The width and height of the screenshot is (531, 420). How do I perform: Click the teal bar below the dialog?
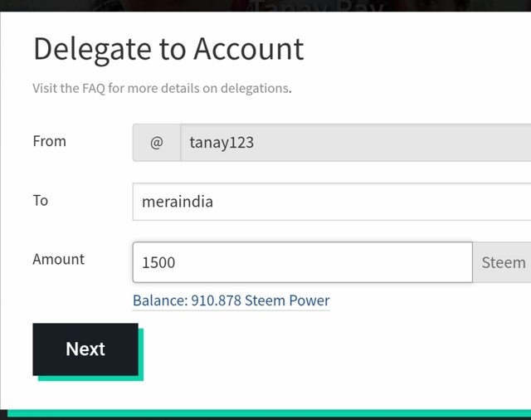pos(269,413)
